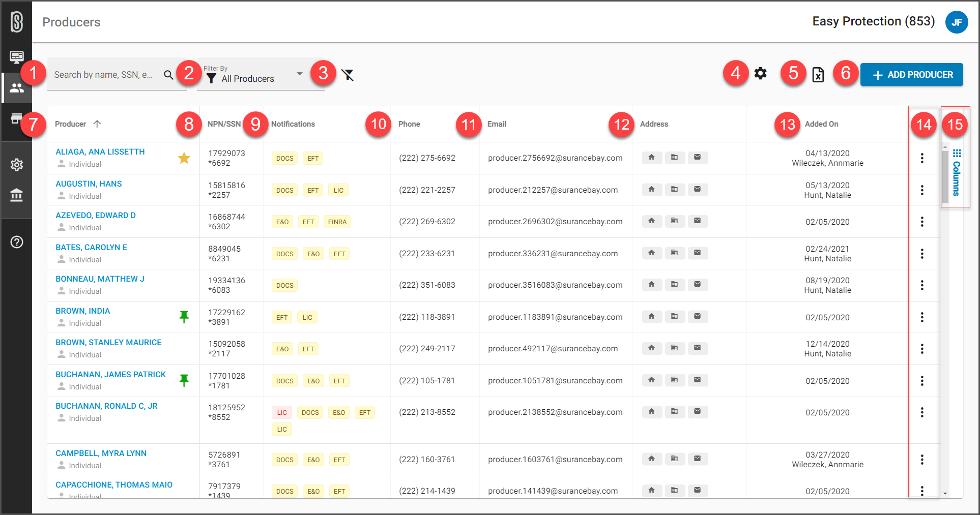
Task: Open producer CAPACCHIONE, THOMAS MAIO link
Action: pos(114,484)
